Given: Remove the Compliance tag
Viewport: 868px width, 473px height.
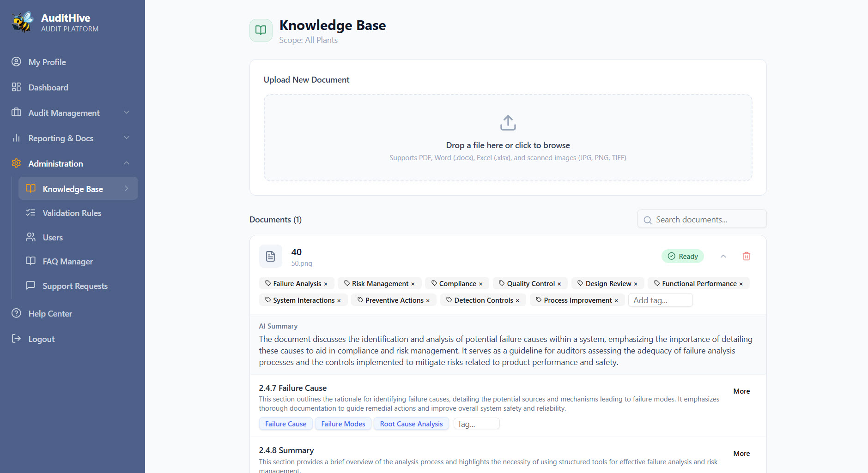Looking at the screenshot, I should tap(480, 284).
